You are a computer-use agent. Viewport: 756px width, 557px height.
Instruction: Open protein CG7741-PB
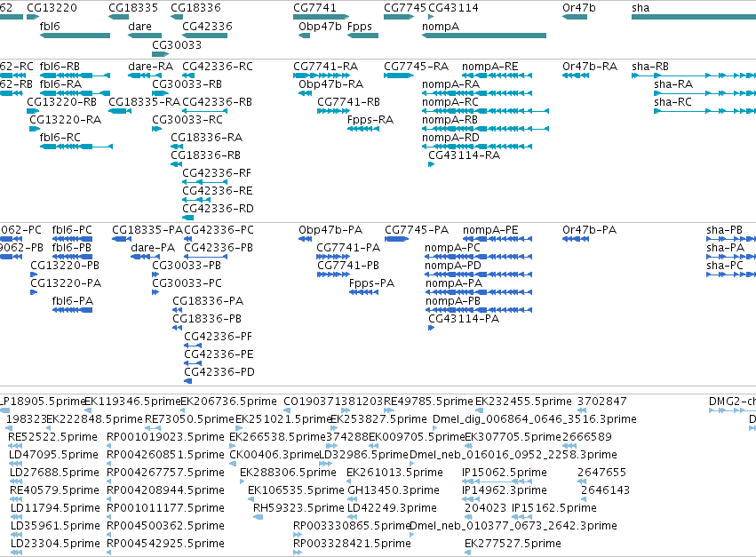(347, 266)
